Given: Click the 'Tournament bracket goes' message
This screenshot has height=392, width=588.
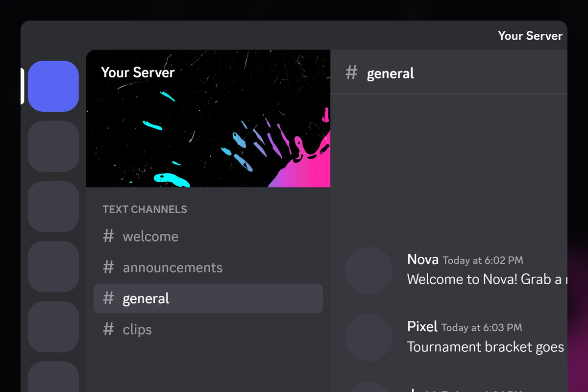Looking at the screenshot, I should tap(486, 347).
